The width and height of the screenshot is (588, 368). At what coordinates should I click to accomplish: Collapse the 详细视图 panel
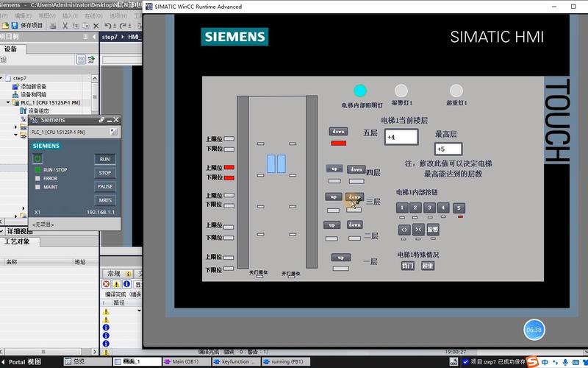(3, 230)
